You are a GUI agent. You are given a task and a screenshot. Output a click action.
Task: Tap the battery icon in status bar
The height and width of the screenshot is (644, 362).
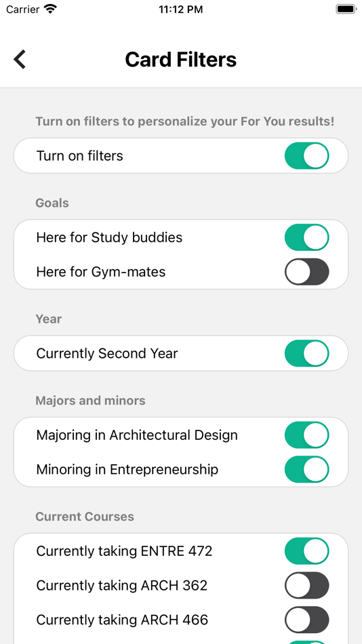click(x=346, y=9)
